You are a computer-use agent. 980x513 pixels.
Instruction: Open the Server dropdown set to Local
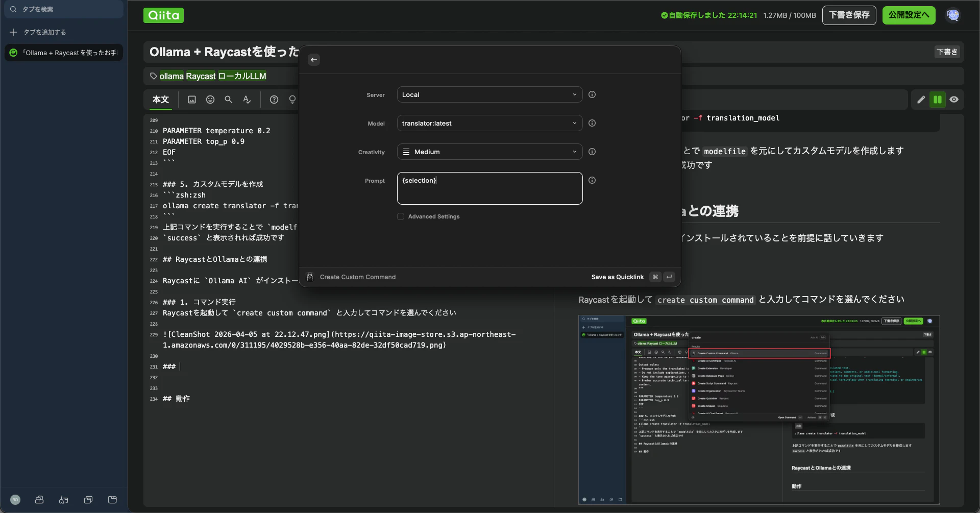click(489, 94)
